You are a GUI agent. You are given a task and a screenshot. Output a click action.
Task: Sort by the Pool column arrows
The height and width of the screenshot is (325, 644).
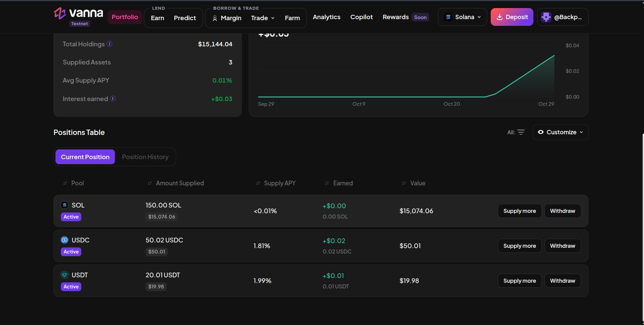click(x=65, y=183)
